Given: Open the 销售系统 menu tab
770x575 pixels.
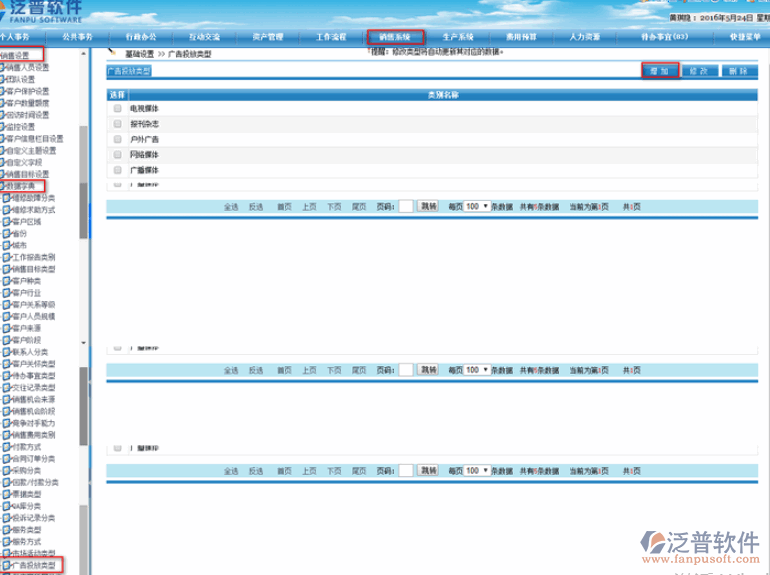Looking at the screenshot, I should 395,36.
